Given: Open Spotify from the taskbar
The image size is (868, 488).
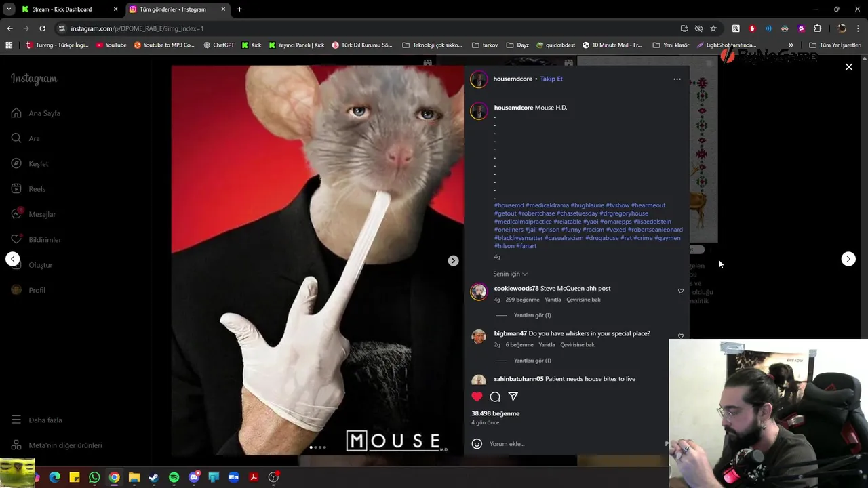Looking at the screenshot, I should [174, 477].
